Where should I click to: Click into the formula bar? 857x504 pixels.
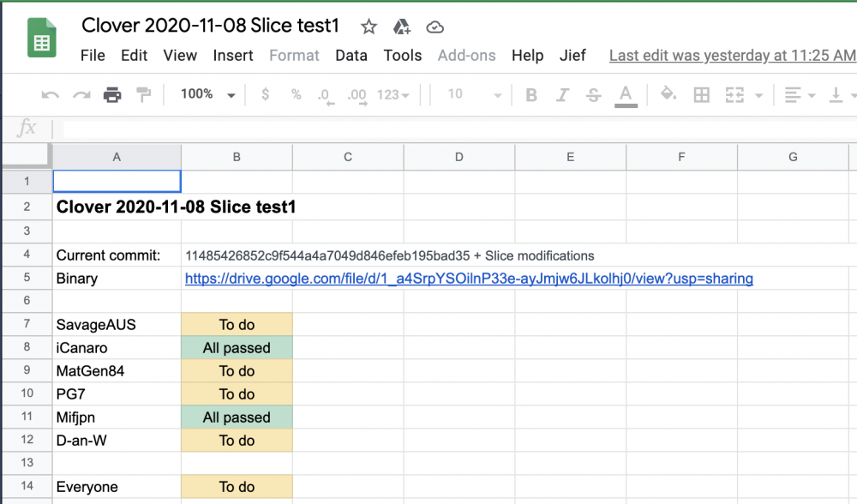(x=459, y=129)
